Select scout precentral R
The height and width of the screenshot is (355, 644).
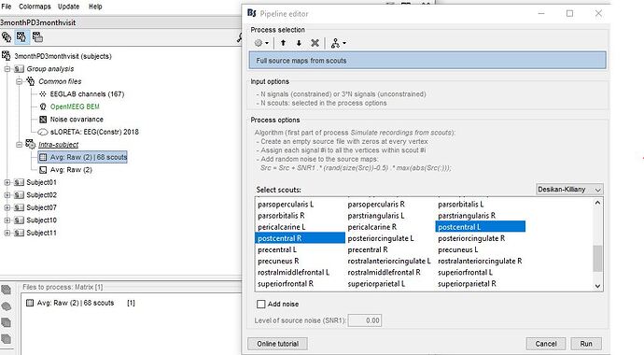(x=368, y=249)
